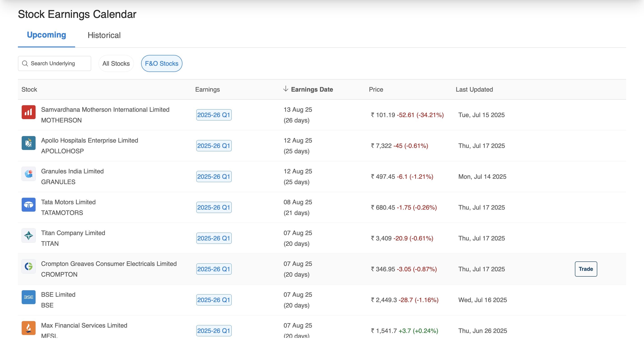Sort by the Stock column header
Screen dimensions: 644x345
coord(29,89)
